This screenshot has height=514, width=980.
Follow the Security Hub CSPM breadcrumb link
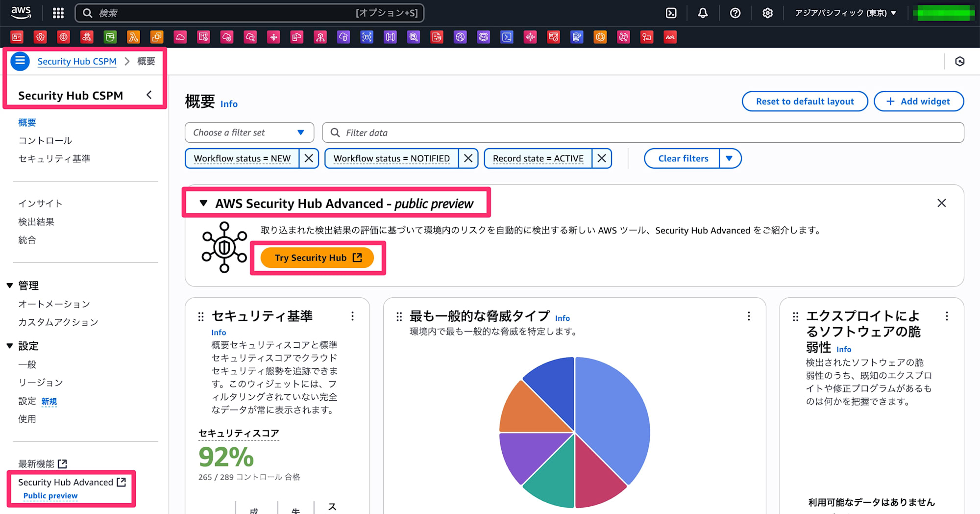tap(77, 61)
